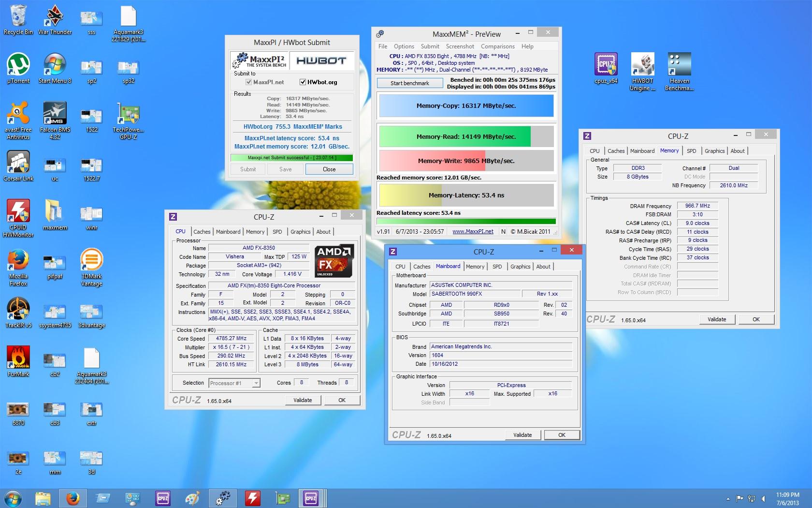812x508 pixels.
Task: Click OK in CPU-Z Memory window
Action: pyautogui.click(x=756, y=319)
